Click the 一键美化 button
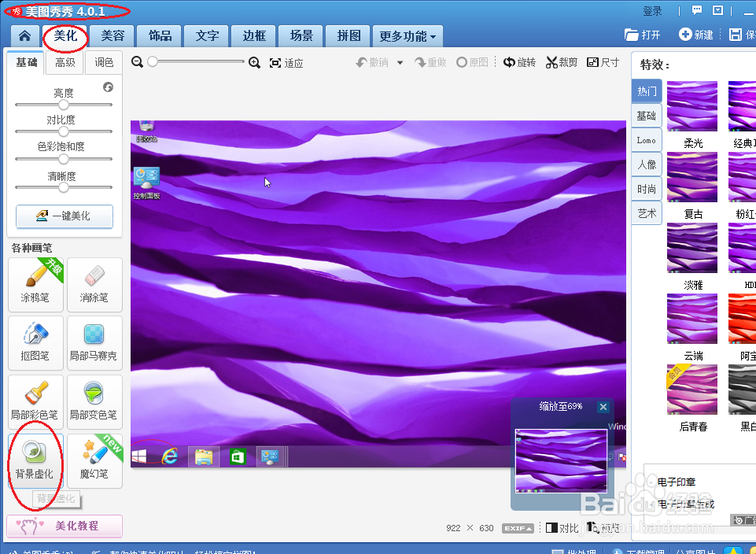Viewport: 756px width, 554px height. (65, 216)
